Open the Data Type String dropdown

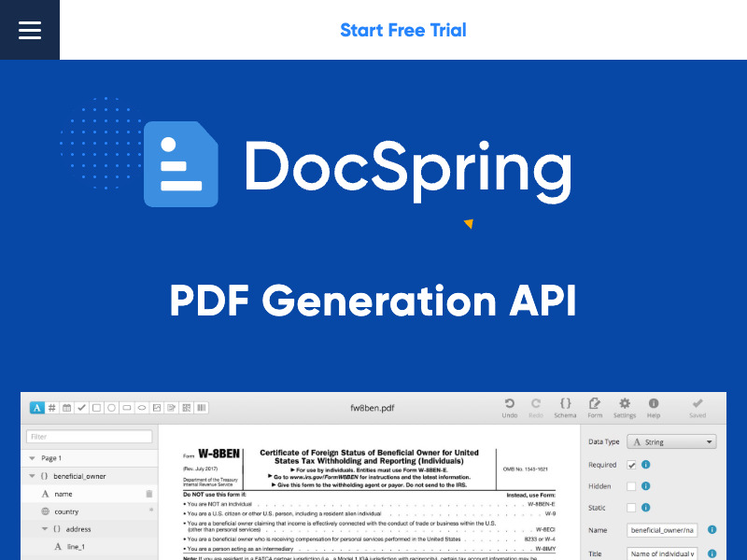(671, 441)
